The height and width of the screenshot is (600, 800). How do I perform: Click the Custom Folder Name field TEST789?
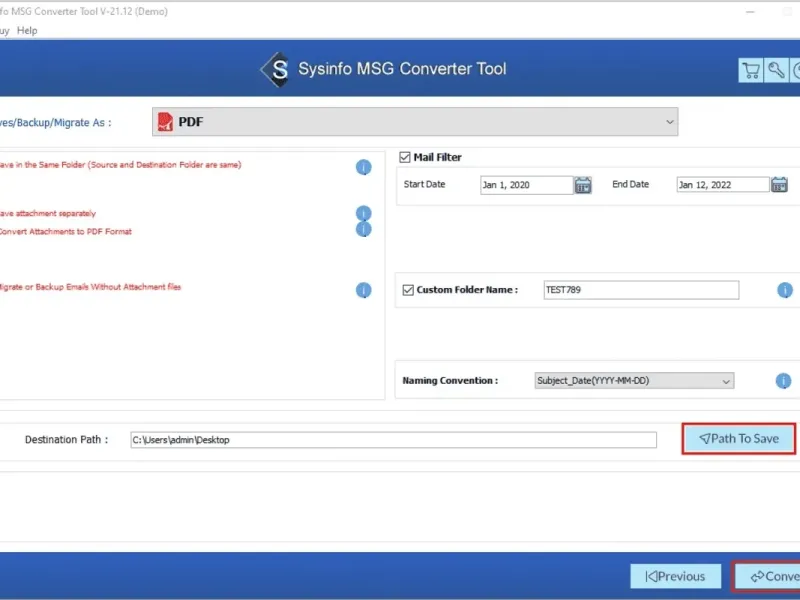(641, 290)
